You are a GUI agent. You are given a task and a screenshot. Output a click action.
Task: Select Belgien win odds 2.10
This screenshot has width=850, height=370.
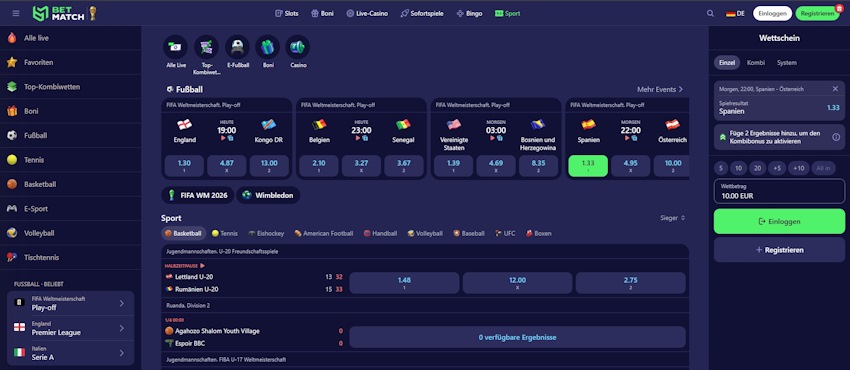[319, 166]
